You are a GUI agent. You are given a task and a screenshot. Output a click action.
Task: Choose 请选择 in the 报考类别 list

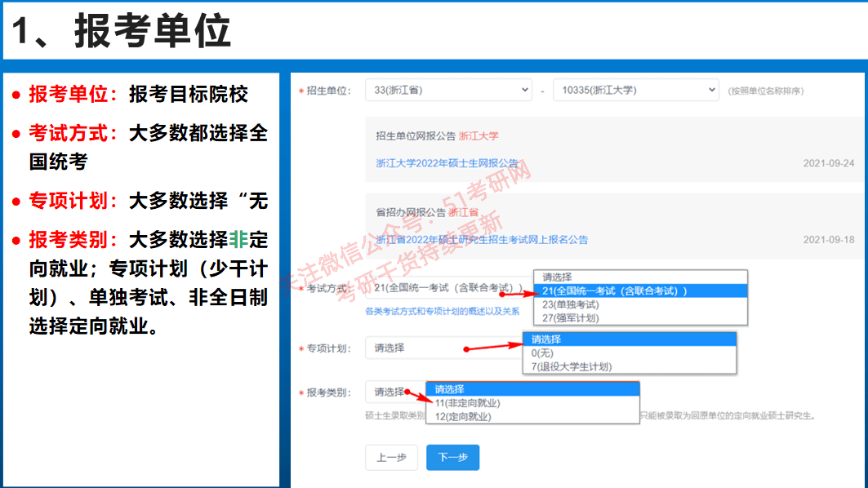(x=532, y=389)
